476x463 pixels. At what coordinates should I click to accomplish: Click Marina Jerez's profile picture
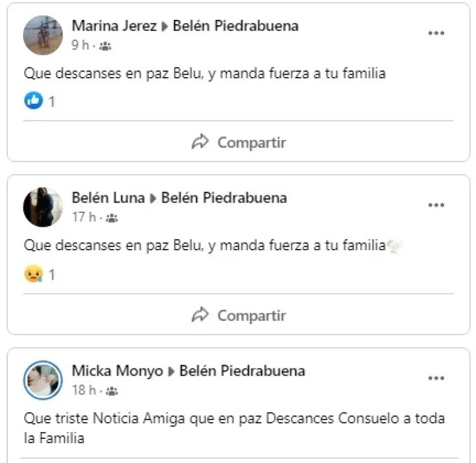pos(43,35)
